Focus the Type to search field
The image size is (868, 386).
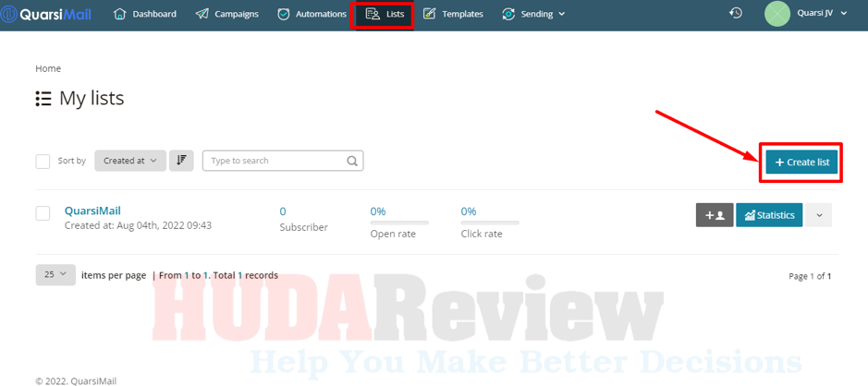click(283, 161)
